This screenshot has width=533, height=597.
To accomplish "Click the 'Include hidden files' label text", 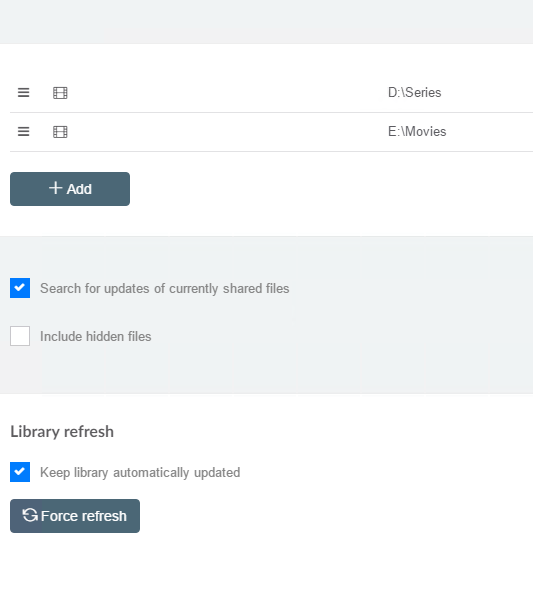I will pyautogui.click(x=96, y=337).
